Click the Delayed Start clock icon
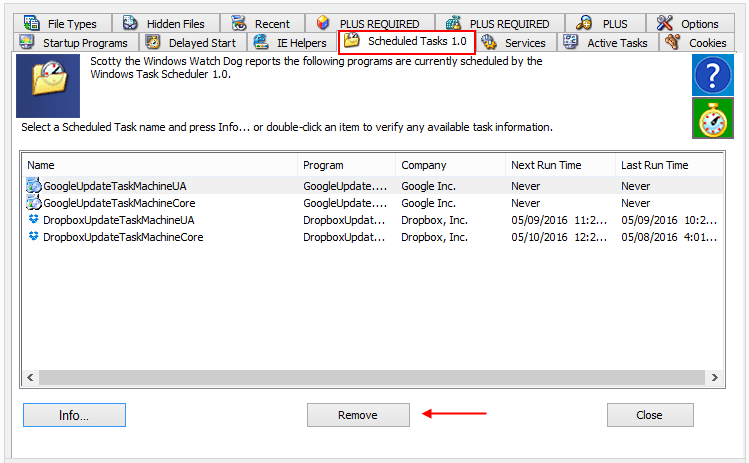The height and width of the screenshot is (463, 749). pos(152,42)
